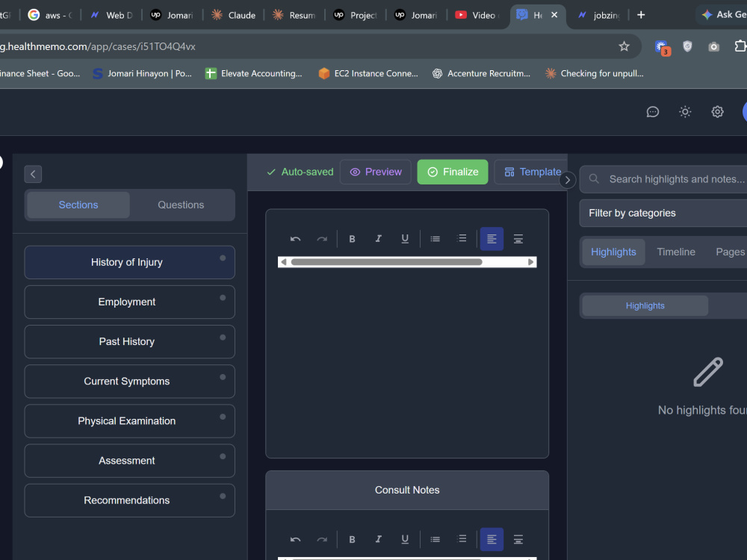This screenshot has width=747, height=560.
Task: Center align in Consult Notes editor
Action: 518,540
